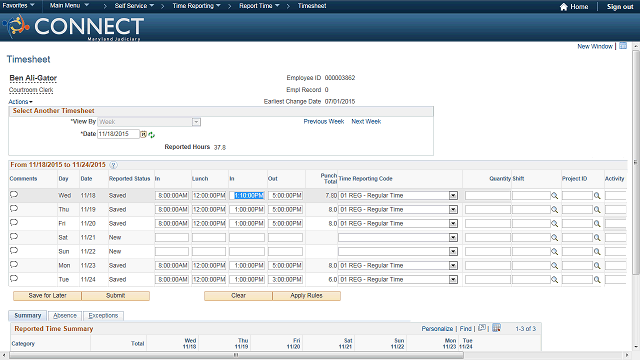Open Report Time breadcrumb menu

pyautogui.click(x=259, y=6)
